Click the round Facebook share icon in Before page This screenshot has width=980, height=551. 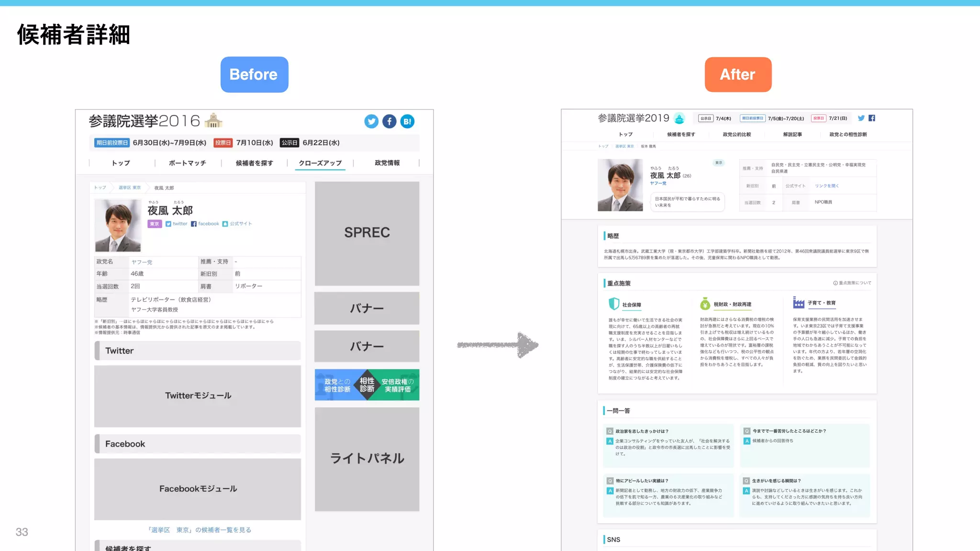point(390,121)
